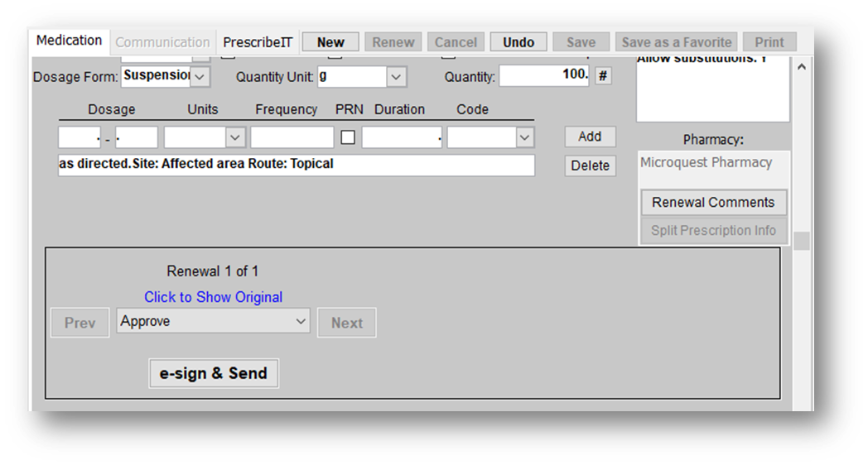Click Split Prescription Info button
The width and height of the screenshot is (868, 465).
pyautogui.click(x=713, y=231)
